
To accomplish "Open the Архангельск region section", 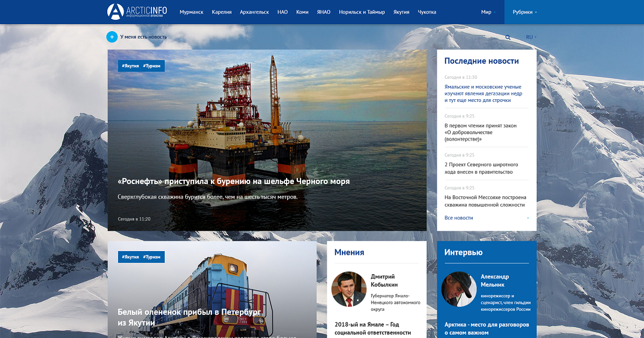I will [254, 12].
